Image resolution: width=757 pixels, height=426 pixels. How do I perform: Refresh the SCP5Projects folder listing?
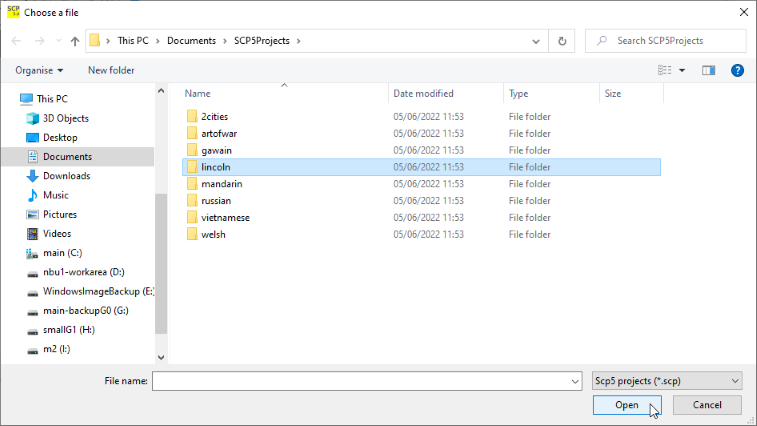562,41
